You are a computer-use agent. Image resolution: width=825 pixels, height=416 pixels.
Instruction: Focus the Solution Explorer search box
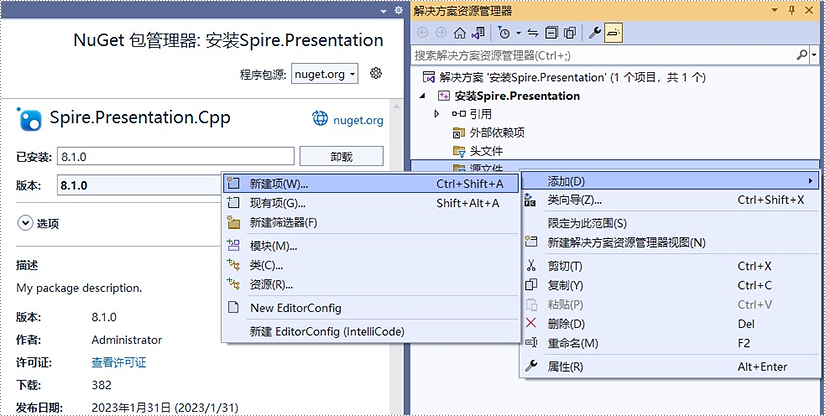click(604, 55)
